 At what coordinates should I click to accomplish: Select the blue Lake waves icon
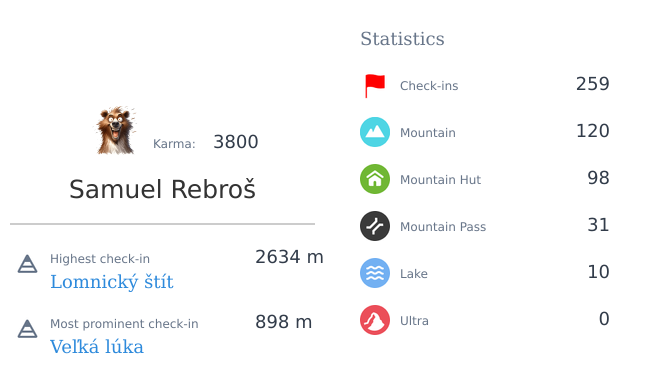375,273
